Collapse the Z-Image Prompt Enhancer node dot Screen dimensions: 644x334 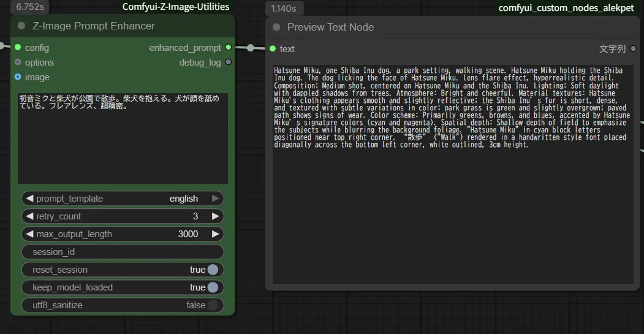tap(22, 26)
